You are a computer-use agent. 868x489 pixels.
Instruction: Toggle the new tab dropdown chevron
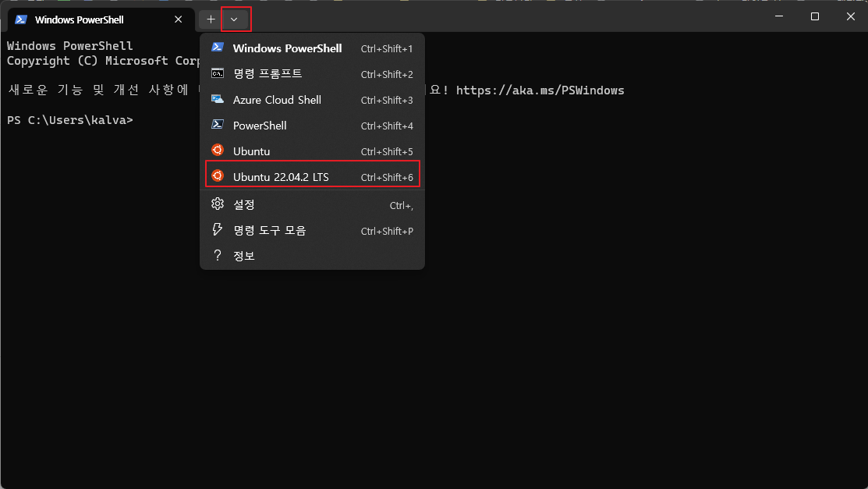coord(234,19)
